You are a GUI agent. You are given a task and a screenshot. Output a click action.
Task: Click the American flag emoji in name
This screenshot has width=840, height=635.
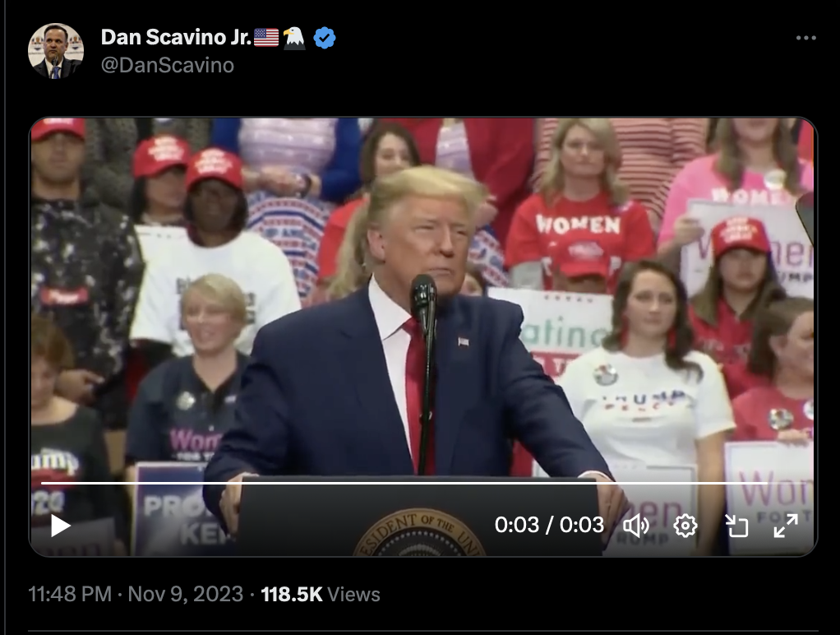pos(266,38)
